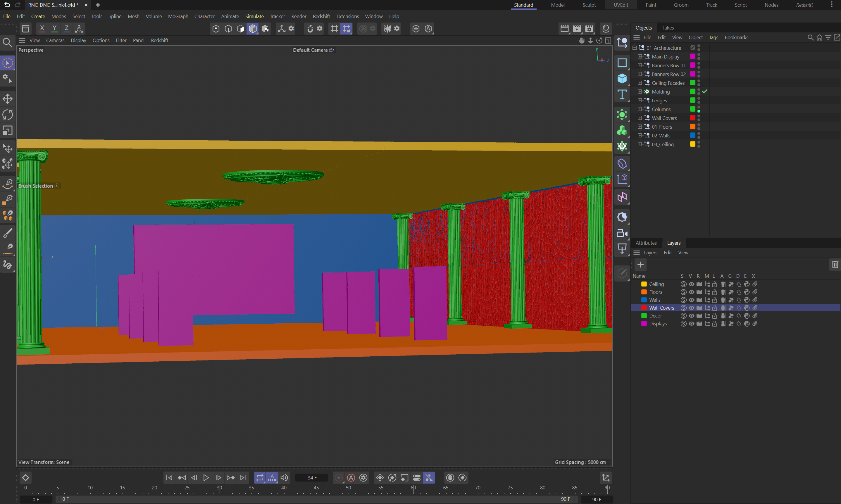Collapse 01_Archetecture hierarchy
Screen dimensions: 841x504
point(635,48)
